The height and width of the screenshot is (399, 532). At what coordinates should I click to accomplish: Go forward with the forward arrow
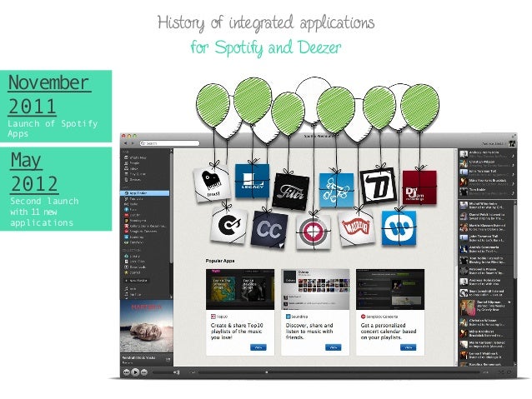pos(133,143)
